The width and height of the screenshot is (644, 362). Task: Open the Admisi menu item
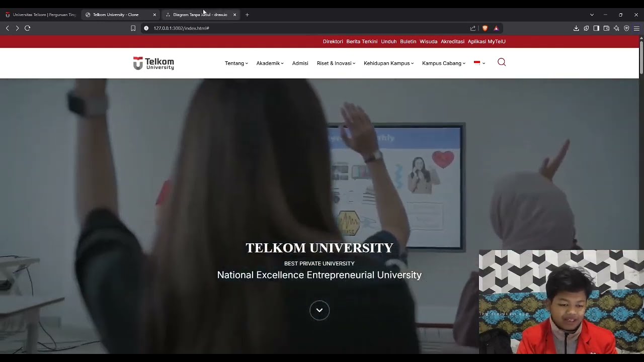pyautogui.click(x=300, y=63)
